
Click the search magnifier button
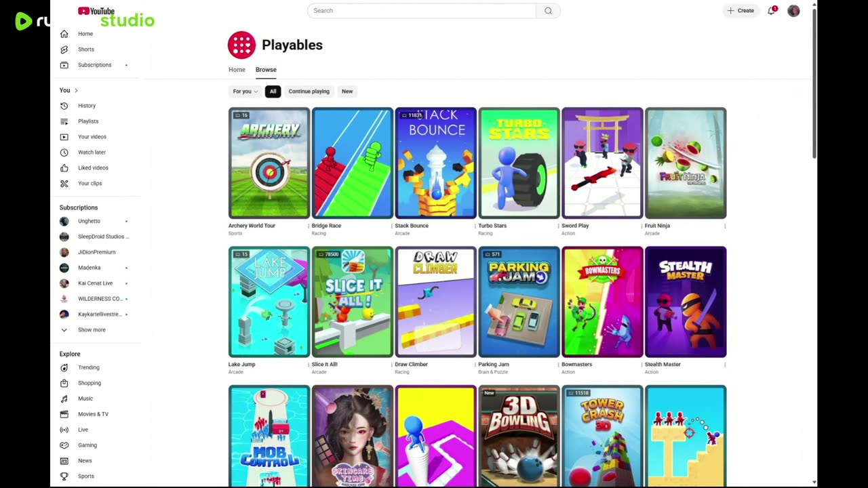pos(548,11)
